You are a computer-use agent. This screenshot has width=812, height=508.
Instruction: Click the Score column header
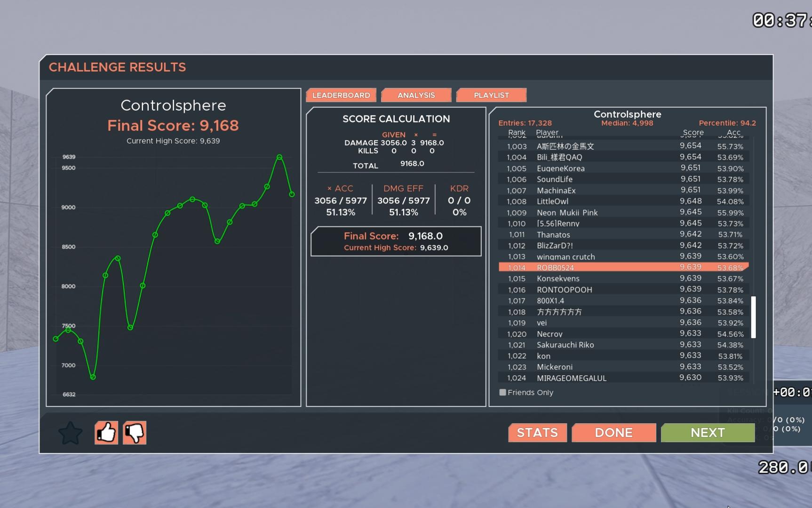pyautogui.click(x=693, y=133)
